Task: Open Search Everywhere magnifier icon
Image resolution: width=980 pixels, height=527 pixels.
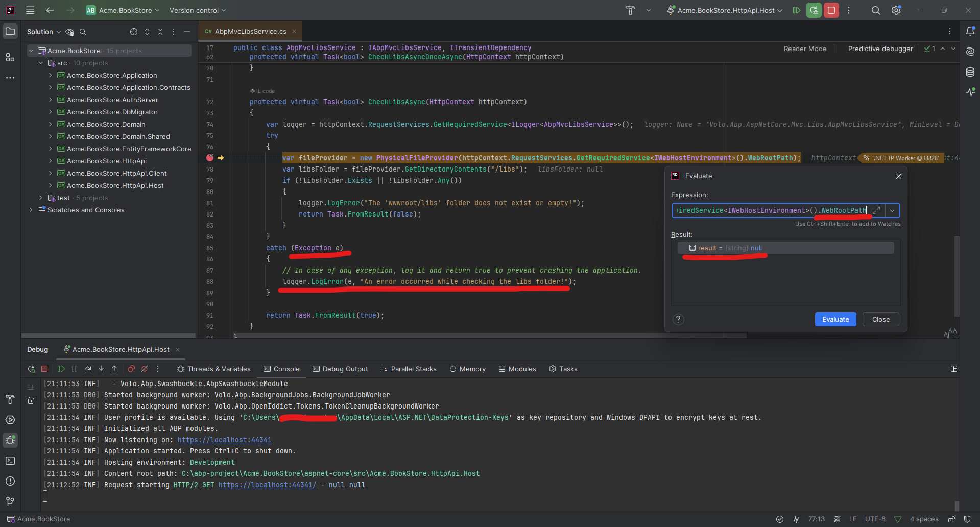Action: [875, 10]
